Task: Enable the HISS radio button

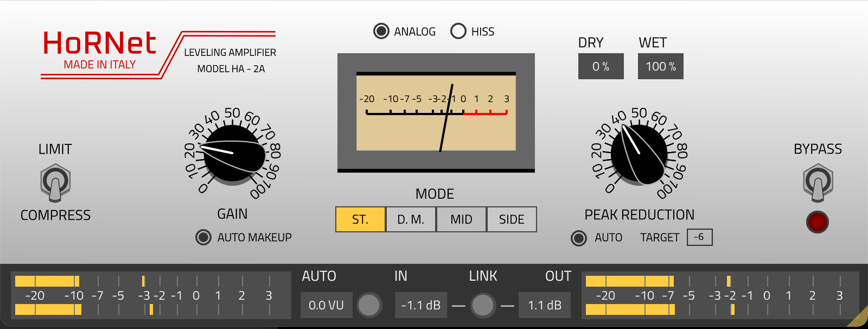Action: pyautogui.click(x=458, y=31)
